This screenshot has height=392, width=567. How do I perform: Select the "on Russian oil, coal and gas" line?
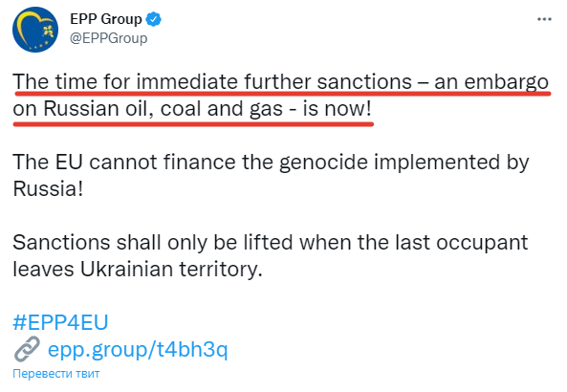(147, 108)
